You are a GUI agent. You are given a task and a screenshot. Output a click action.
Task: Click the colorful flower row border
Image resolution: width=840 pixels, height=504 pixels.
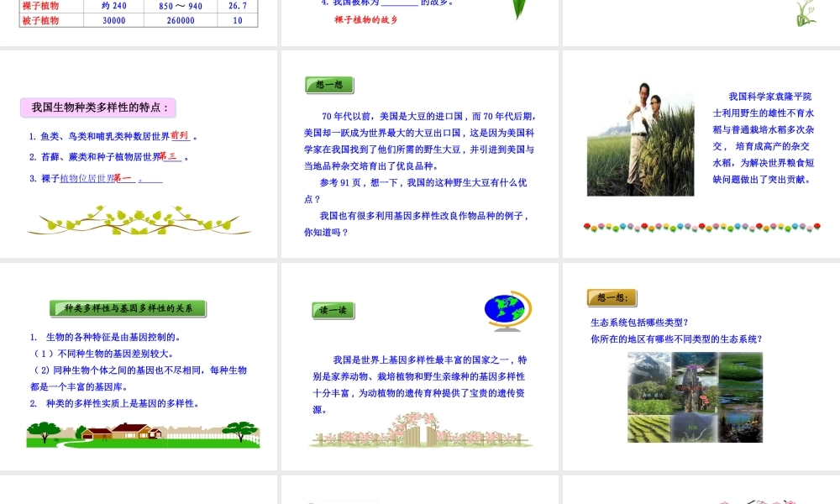(x=701, y=228)
